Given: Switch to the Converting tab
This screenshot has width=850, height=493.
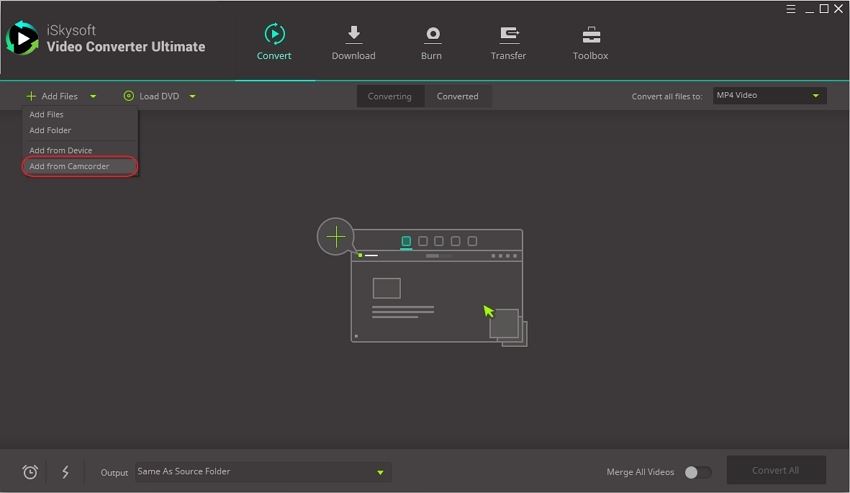Looking at the screenshot, I should click(x=389, y=97).
